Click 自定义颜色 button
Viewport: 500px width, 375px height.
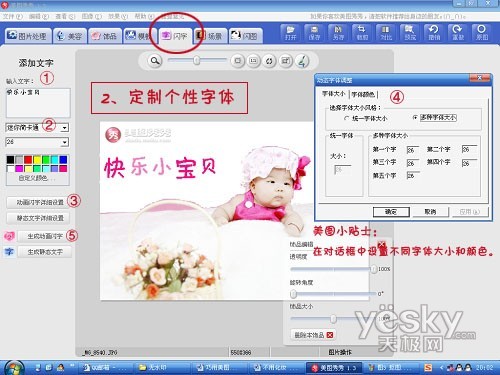38,179
